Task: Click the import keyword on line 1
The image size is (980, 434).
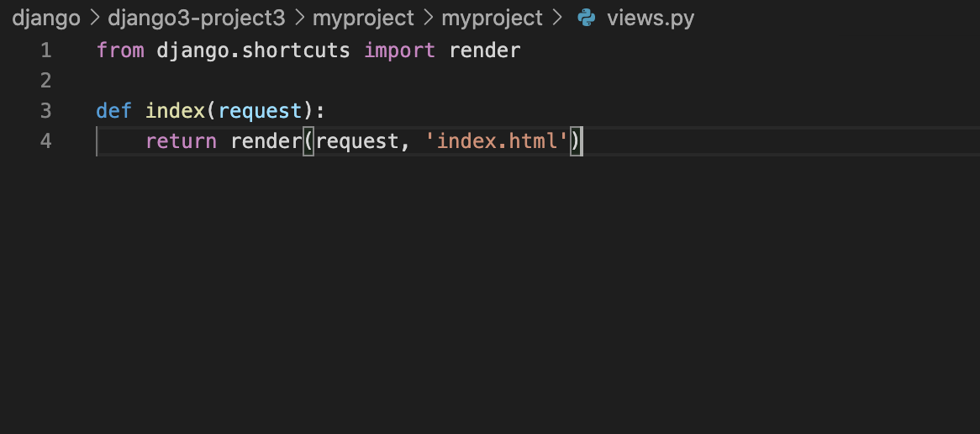Action: (399, 50)
